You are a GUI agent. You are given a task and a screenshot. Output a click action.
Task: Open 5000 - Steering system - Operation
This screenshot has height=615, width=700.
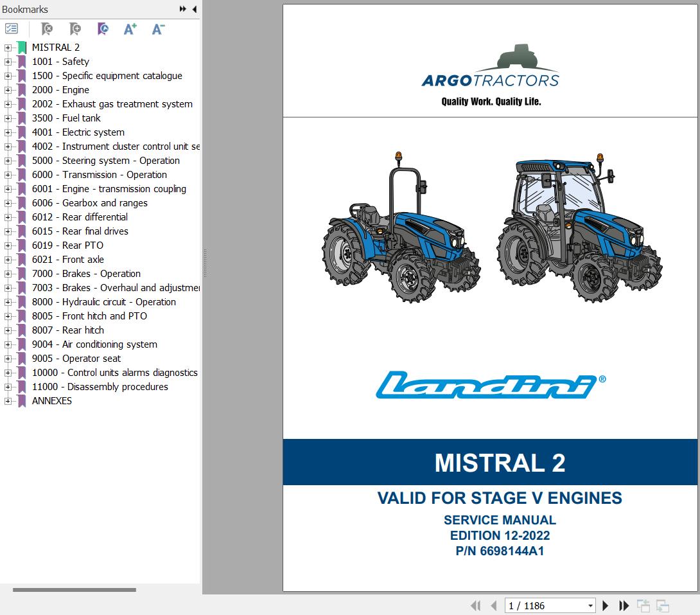click(106, 161)
